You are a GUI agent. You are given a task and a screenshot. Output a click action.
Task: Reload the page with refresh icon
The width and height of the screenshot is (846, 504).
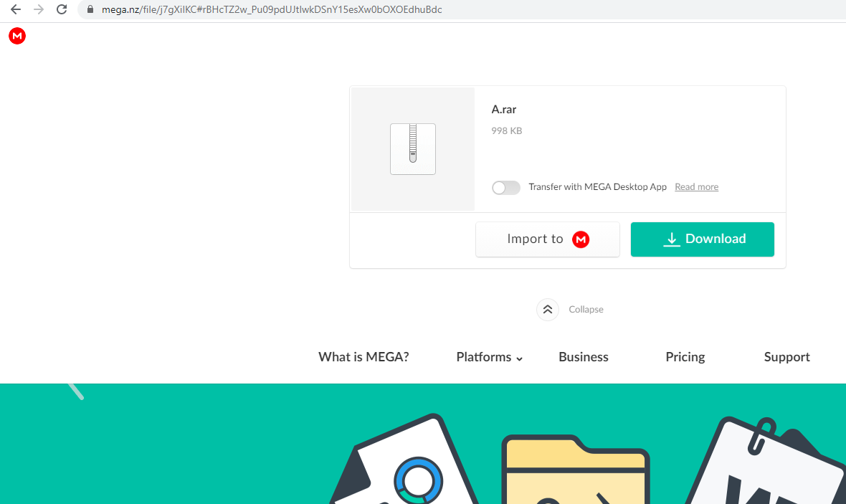tap(62, 9)
